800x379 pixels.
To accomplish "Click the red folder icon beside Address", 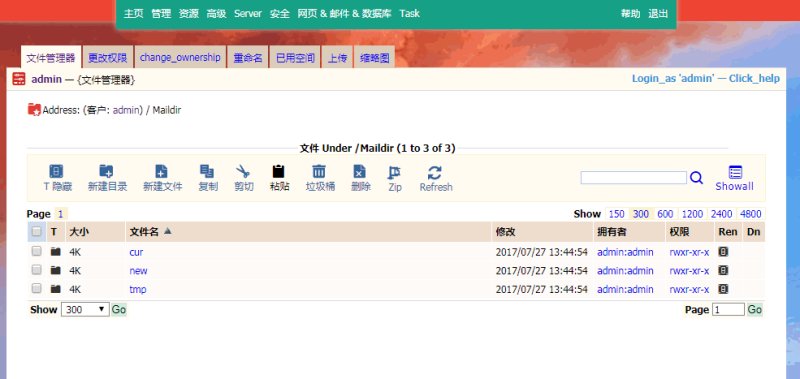I will [x=34, y=109].
